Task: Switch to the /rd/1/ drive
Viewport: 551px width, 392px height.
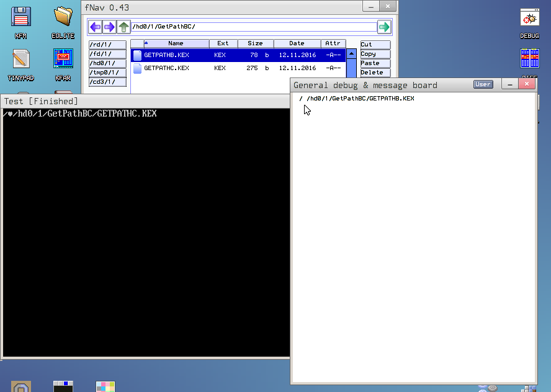Action: pos(107,45)
